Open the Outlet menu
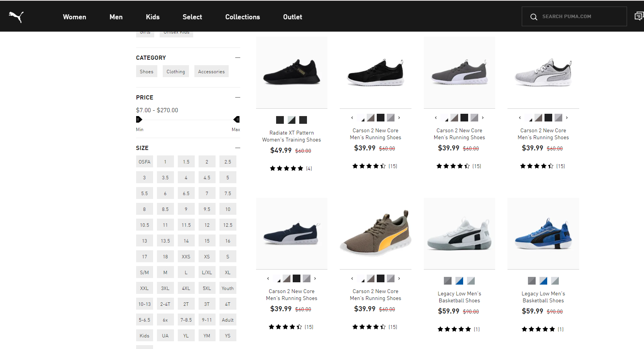This screenshot has height=349, width=644. click(293, 17)
